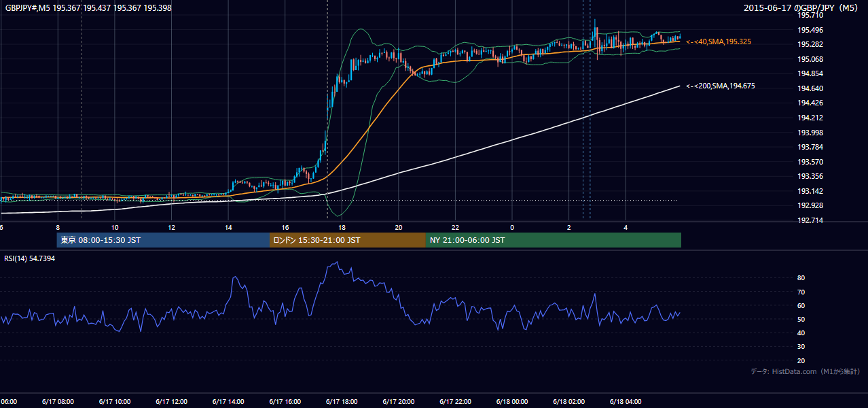Click the orange '<-<40,SMA,195.325' label
This screenshot has height=408, width=868.
tap(719, 42)
